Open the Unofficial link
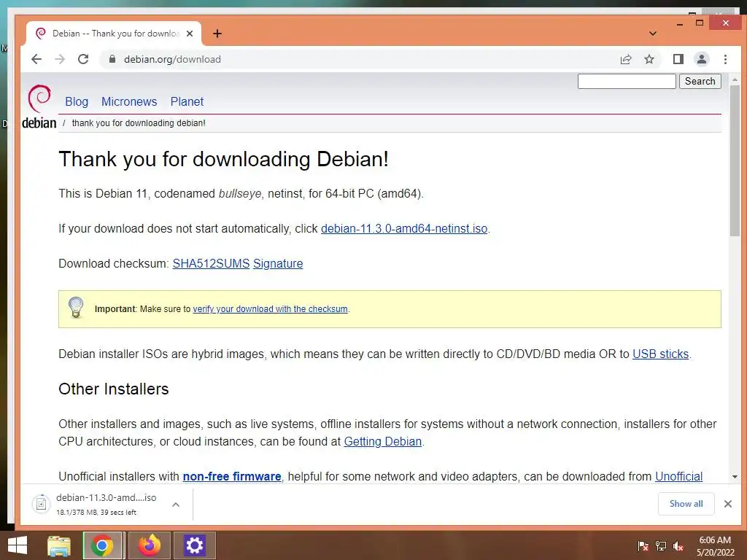 pos(679,476)
